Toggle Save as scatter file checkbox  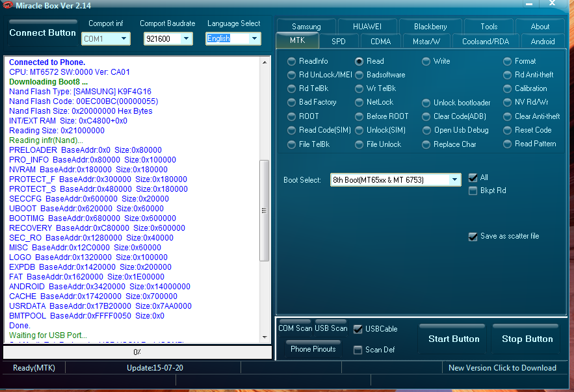tap(473, 237)
